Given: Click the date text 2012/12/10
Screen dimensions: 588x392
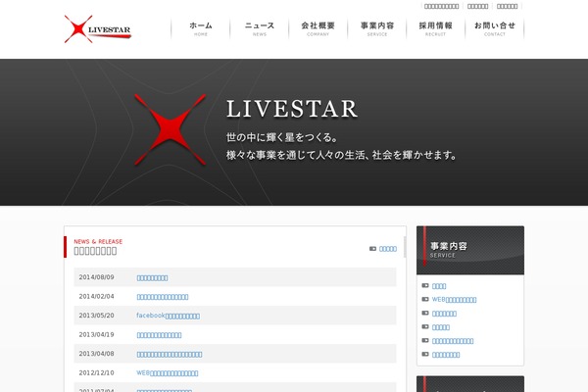Looking at the screenshot, I should (96, 372).
